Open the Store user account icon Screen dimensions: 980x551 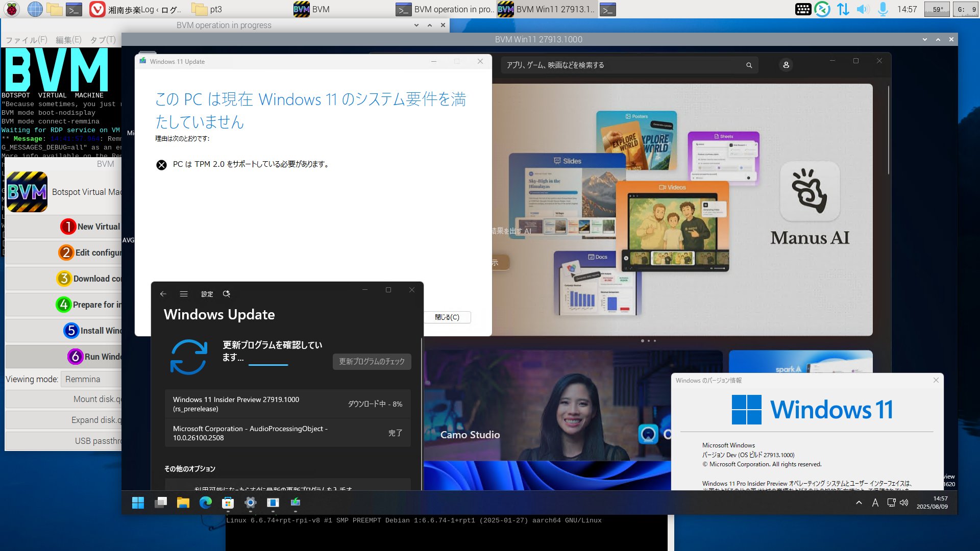[786, 65]
